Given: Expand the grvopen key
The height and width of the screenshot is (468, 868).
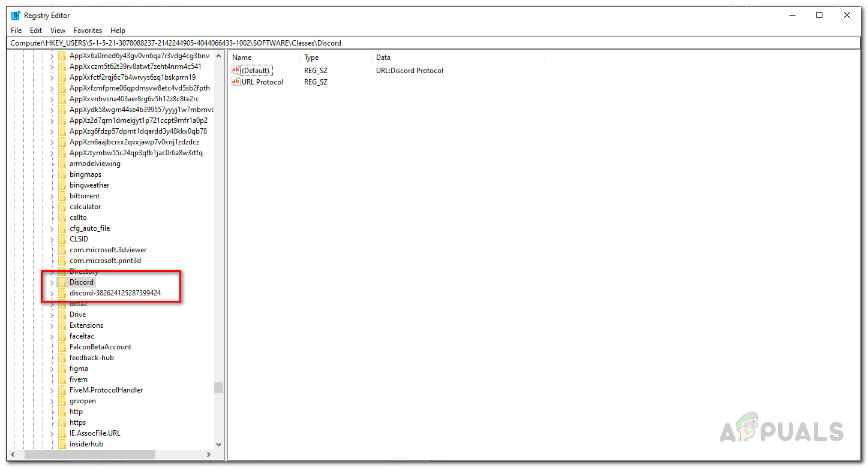Looking at the screenshot, I should click(x=52, y=401).
